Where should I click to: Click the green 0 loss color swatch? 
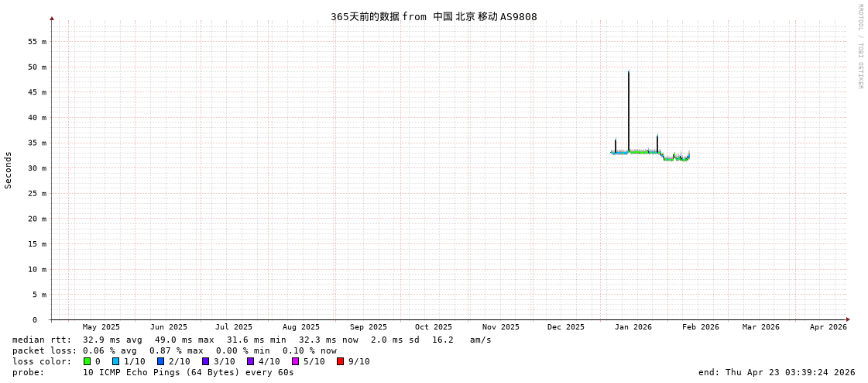tap(87, 361)
